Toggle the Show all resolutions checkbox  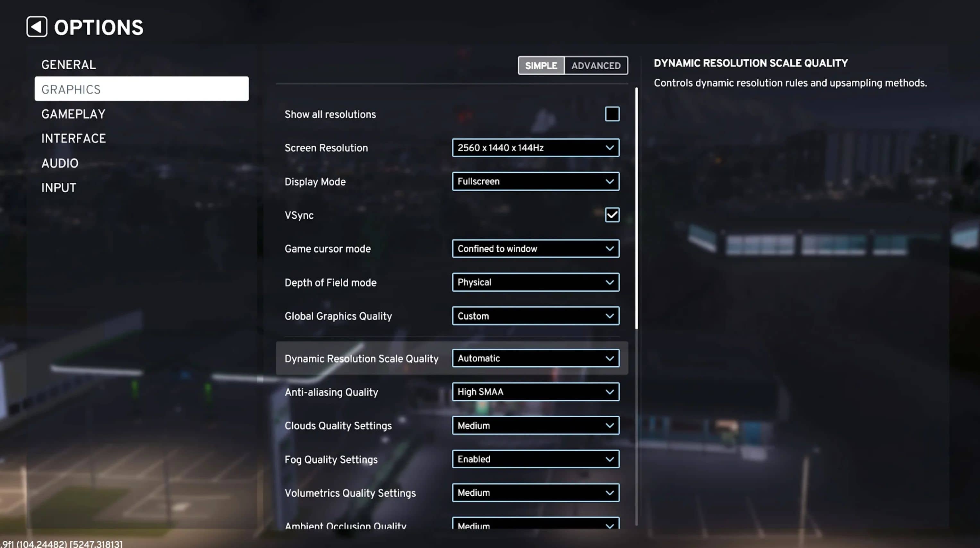pos(611,113)
